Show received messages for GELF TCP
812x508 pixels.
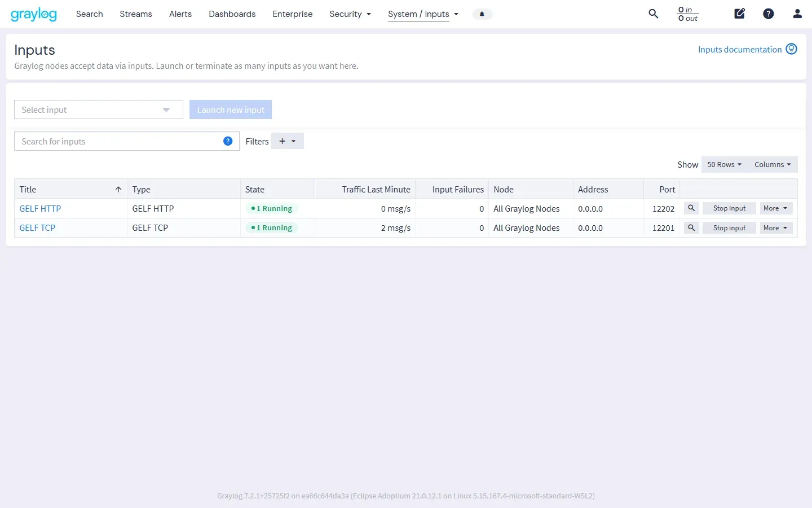pyautogui.click(x=691, y=228)
